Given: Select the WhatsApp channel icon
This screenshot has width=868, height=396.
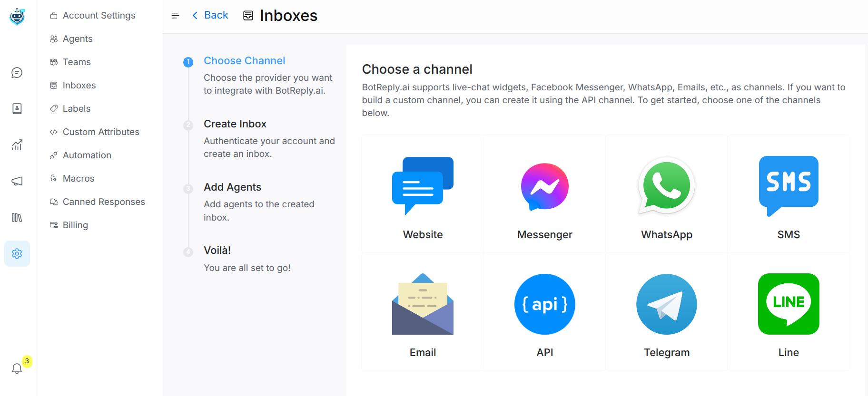Looking at the screenshot, I should click(x=667, y=186).
